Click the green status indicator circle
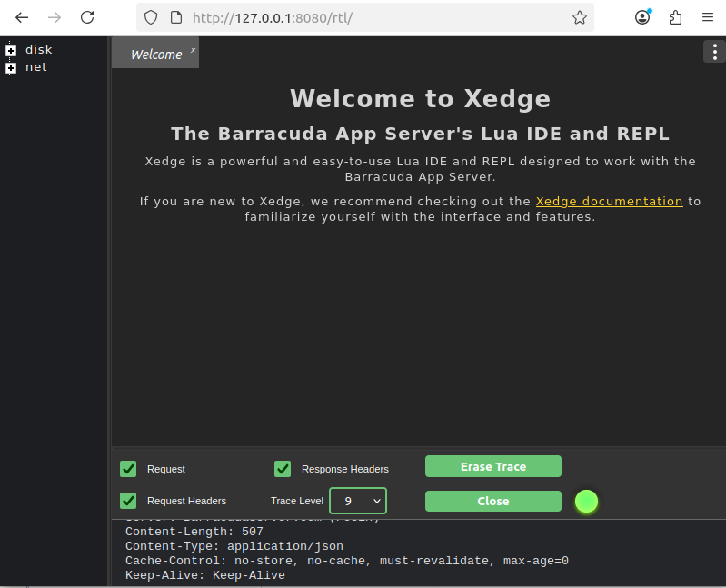Image resolution: width=726 pixels, height=588 pixels. [x=587, y=501]
